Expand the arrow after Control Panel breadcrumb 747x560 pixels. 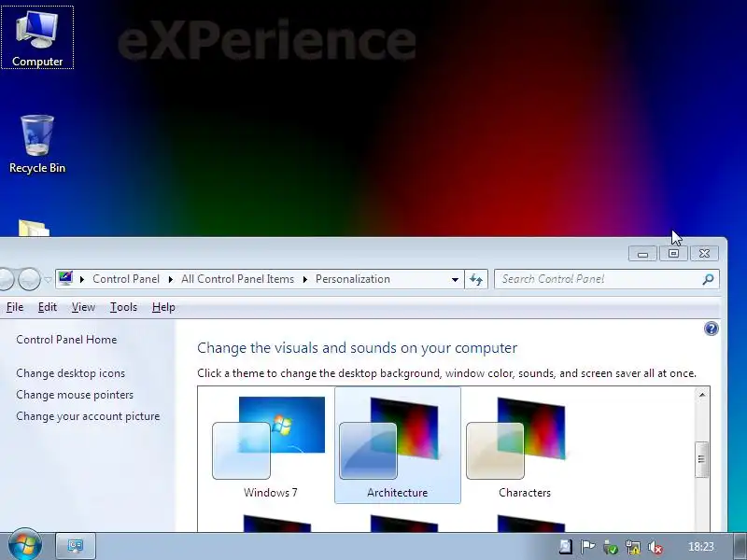pyautogui.click(x=171, y=279)
